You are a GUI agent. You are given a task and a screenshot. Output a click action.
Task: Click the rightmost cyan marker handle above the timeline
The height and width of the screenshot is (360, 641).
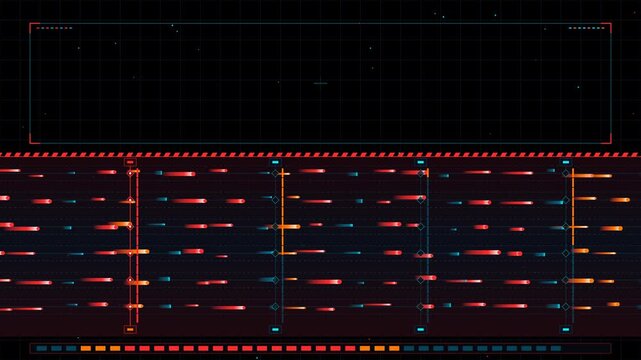point(565,162)
